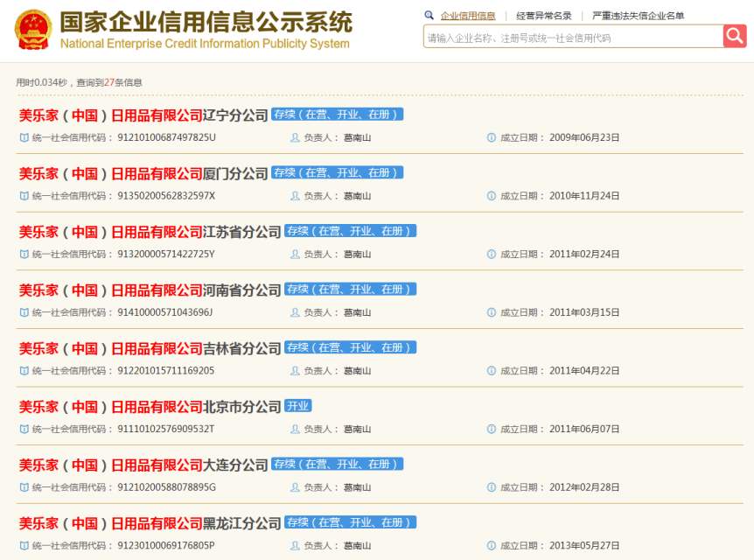Click credit code icon for 厦门分公司
Image resolution: width=754 pixels, height=560 pixels.
click(x=24, y=196)
